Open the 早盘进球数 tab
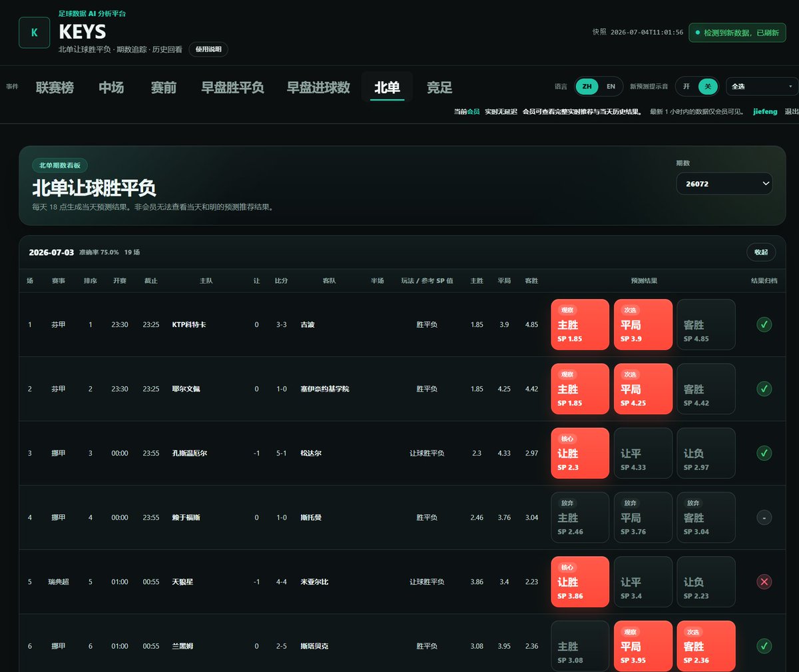799x672 pixels. [318, 87]
